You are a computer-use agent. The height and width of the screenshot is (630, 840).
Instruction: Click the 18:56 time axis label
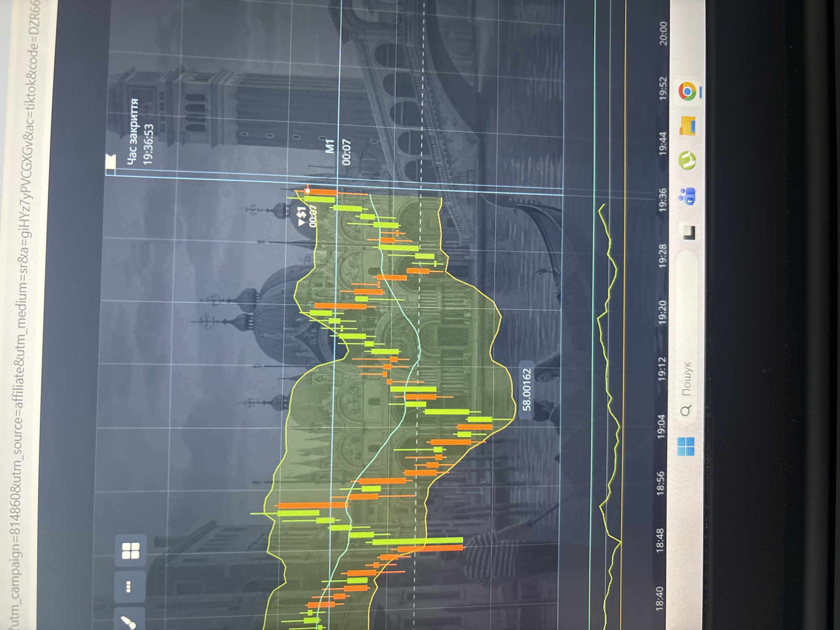pos(661,483)
